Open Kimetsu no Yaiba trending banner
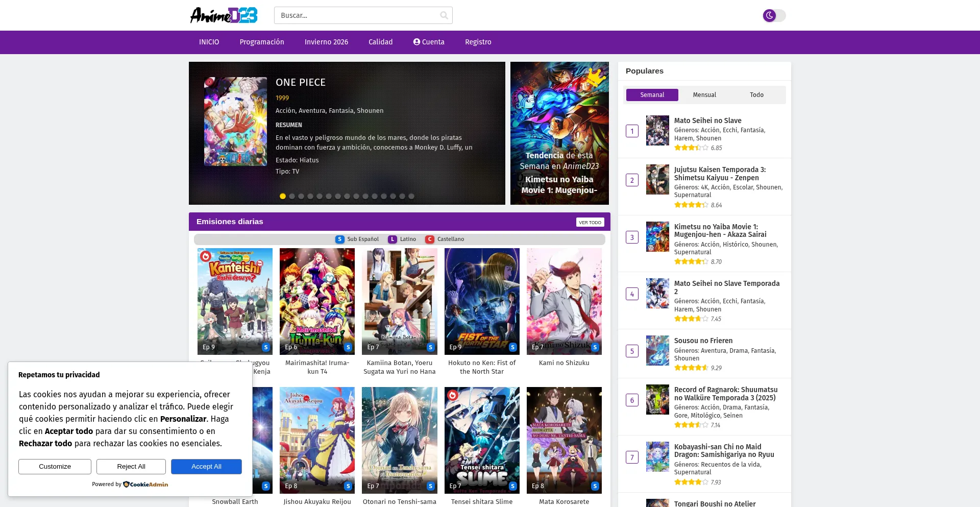This screenshot has width=980, height=507. click(559, 133)
